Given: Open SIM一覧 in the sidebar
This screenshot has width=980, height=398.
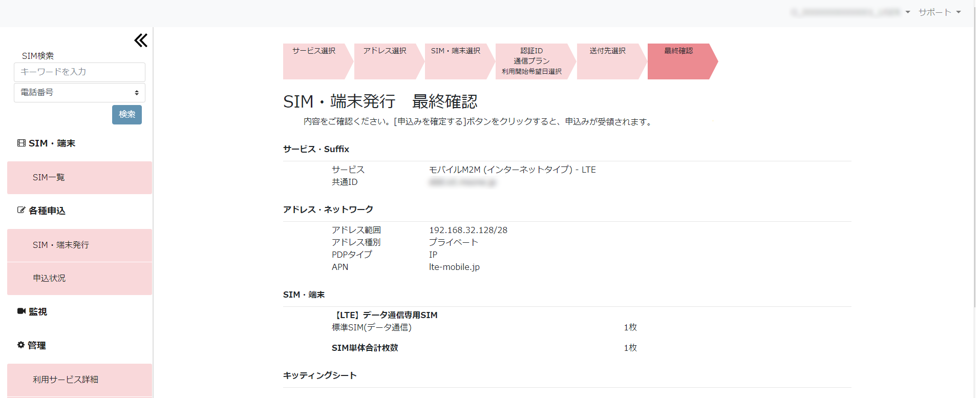Looking at the screenshot, I should coord(79,178).
